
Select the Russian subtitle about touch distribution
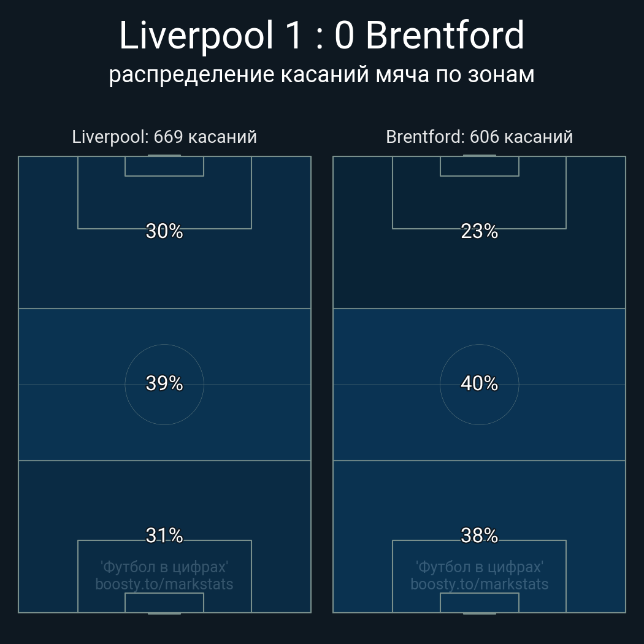[321, 74]
